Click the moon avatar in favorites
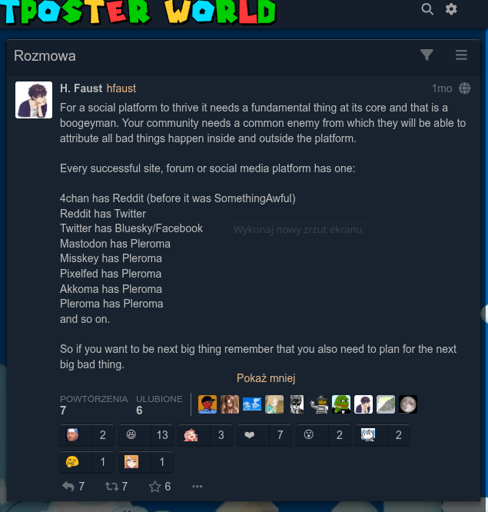The image size is (488, 512). pyautogui.click(x=408, y=404)
